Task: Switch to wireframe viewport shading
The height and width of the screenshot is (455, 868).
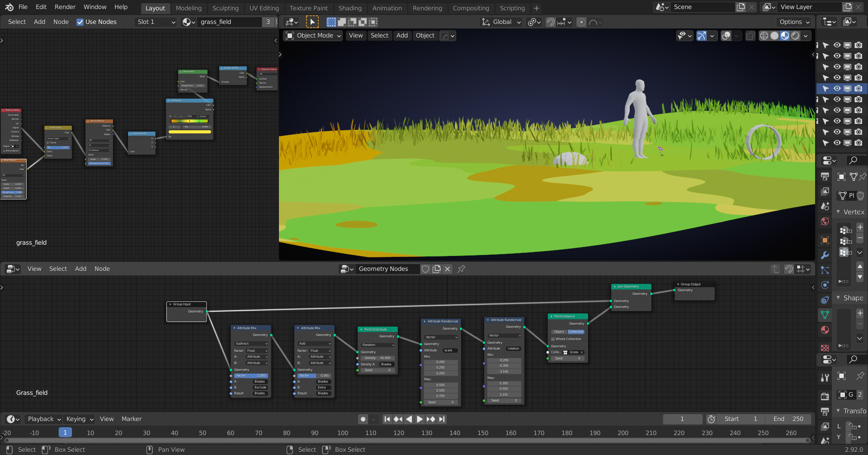Action: click(x=764, y=36)
